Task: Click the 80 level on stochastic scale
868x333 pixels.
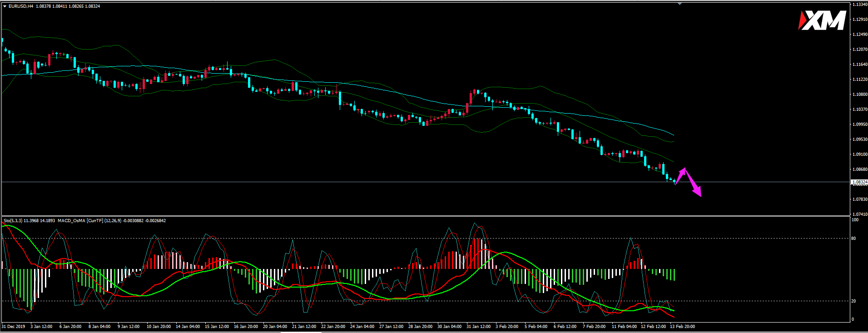Action: pos(853,239)
